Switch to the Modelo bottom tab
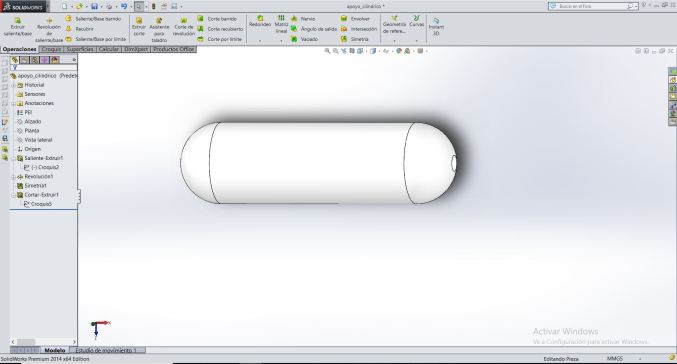677x364 pixels. point(55,350)
